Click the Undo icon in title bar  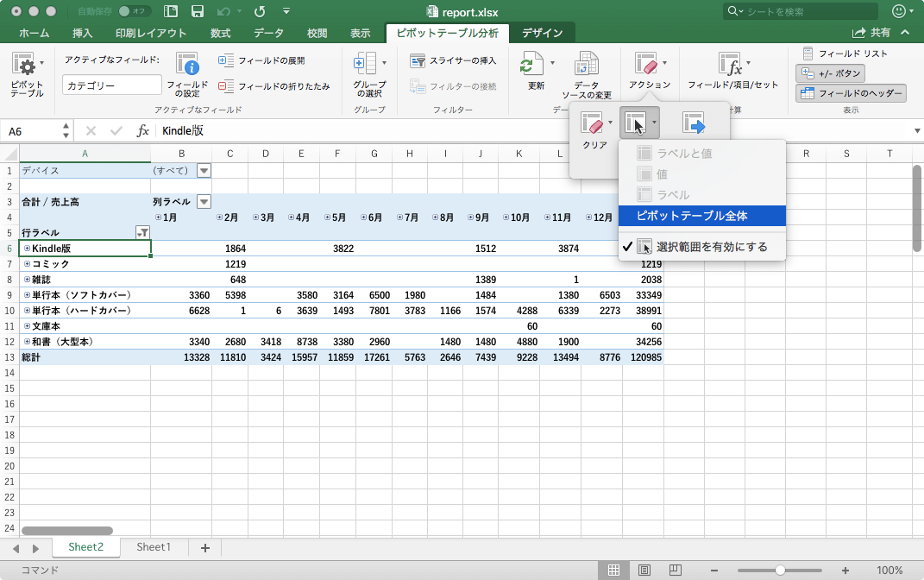click(x=223, y=11)
